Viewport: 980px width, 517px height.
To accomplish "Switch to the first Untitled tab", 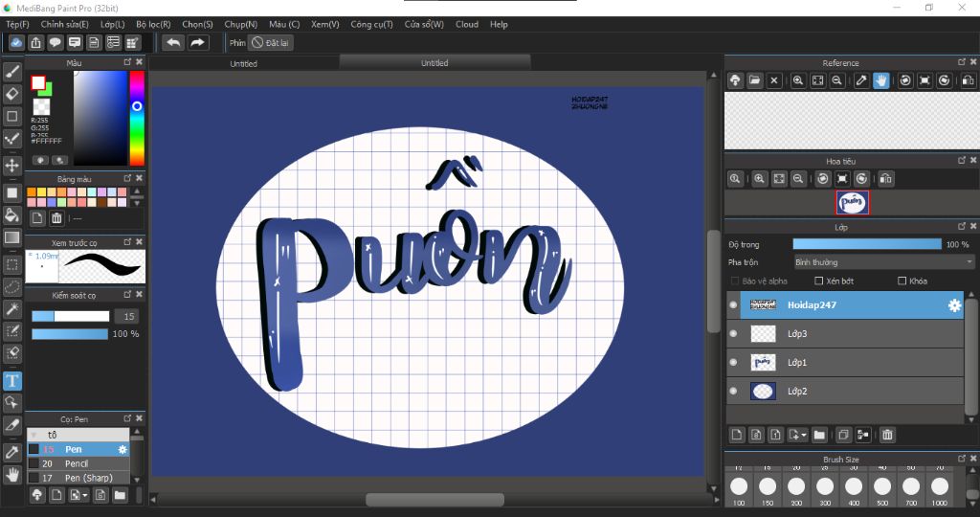I will pos(244,63).
